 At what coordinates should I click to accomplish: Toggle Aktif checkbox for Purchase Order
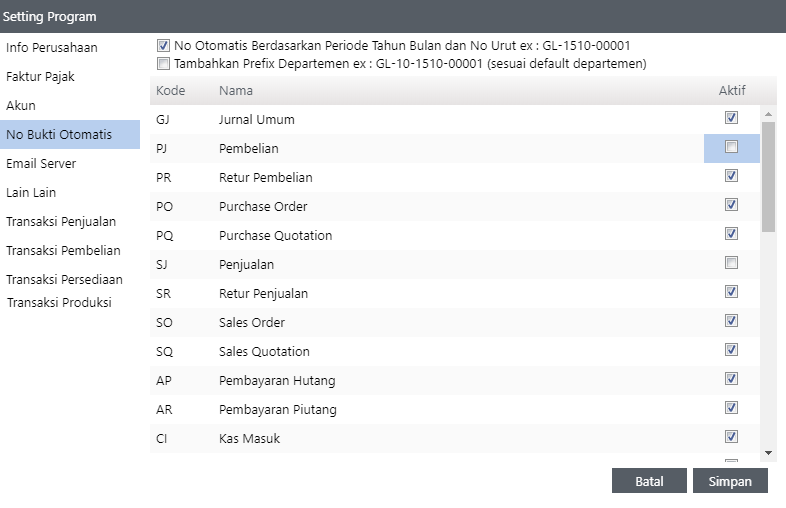[731, 205]
